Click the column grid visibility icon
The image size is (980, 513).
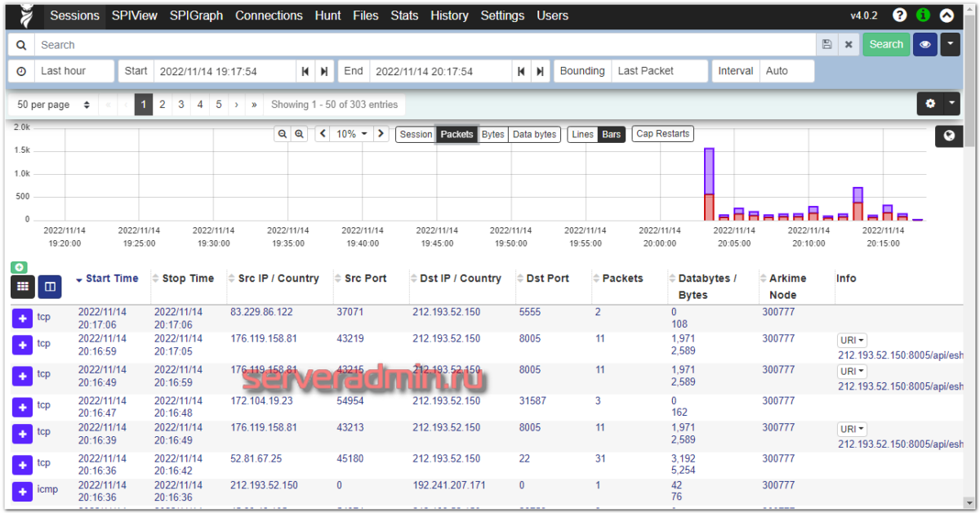[23, 287]
